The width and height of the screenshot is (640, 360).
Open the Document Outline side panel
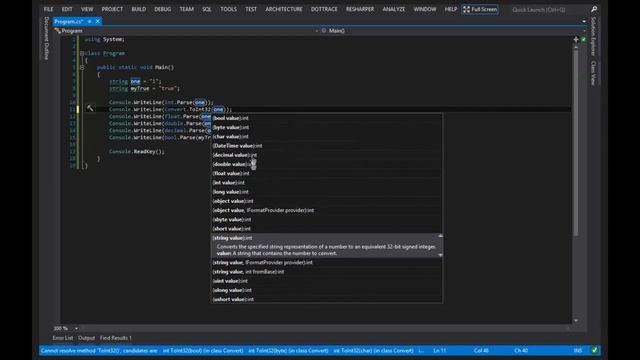(x=46, y=38)
